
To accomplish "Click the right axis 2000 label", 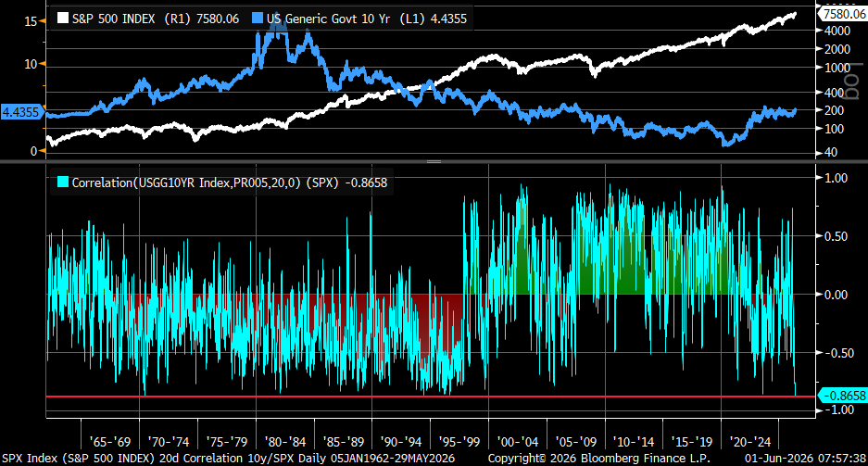I will 837,49.
